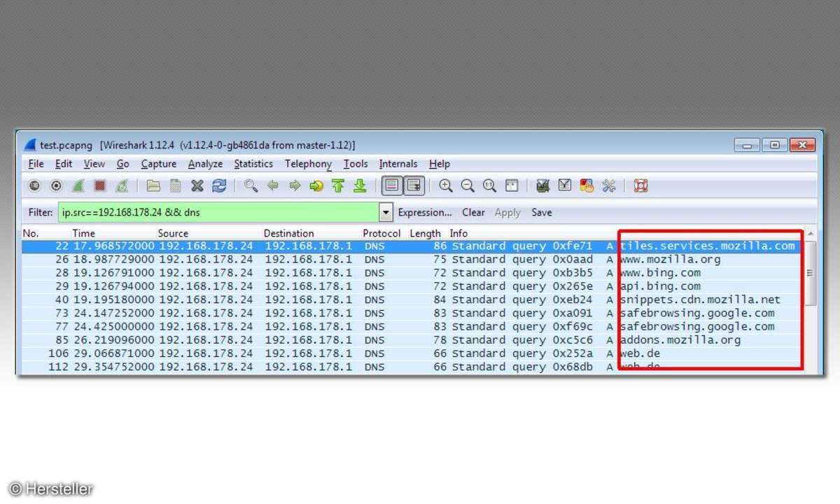Open the Internals menu

pyautogui.click(x=398, y=164)
